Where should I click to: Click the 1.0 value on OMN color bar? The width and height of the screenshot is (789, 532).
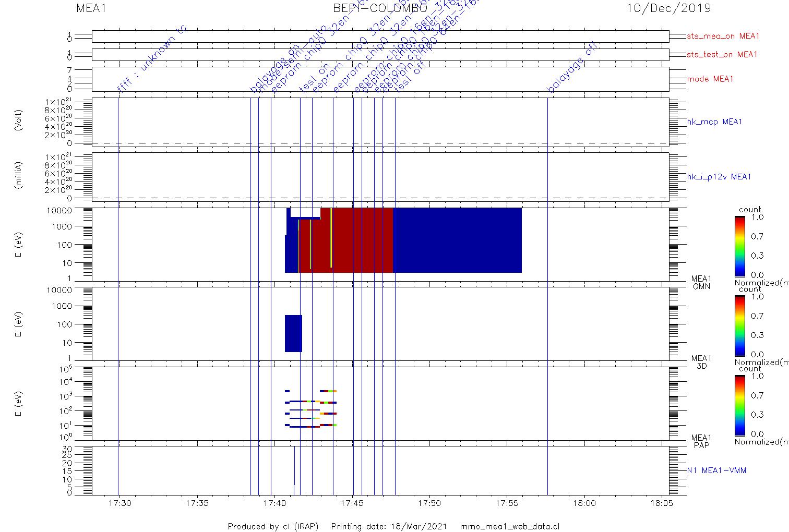757,217
